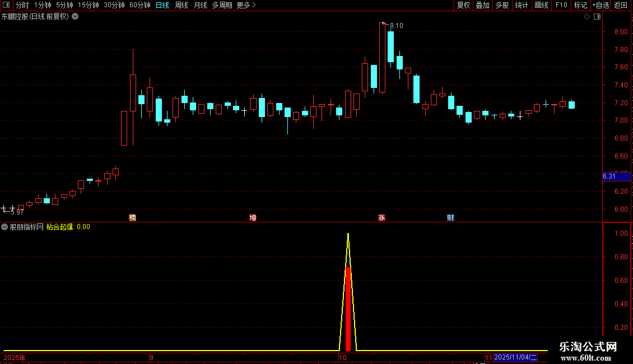Click the month 9 timeline marker
Screen dimensions: 633x364
pos(151,357)
